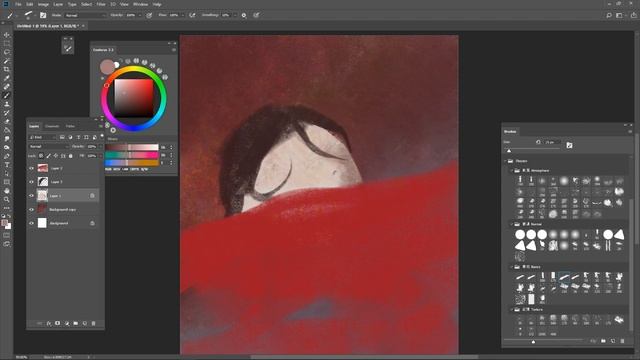Create new brush icon in Brushes panel

[x=613, y=341]
